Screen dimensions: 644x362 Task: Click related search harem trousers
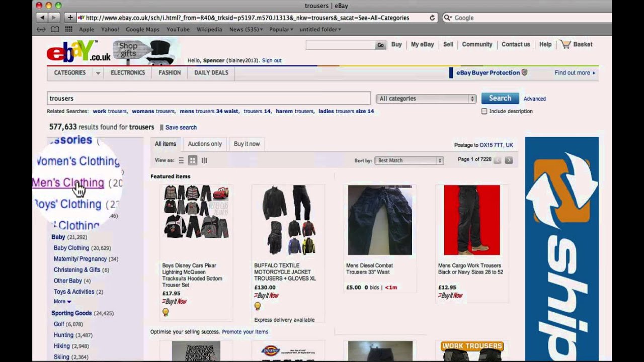click(295, 111)
